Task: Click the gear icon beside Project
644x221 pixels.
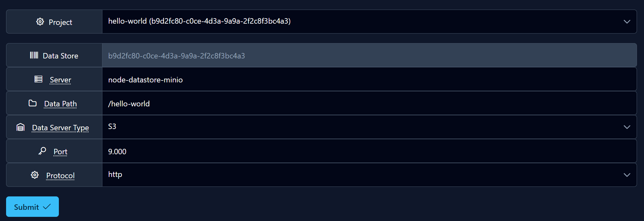Action: coord(40,22)
